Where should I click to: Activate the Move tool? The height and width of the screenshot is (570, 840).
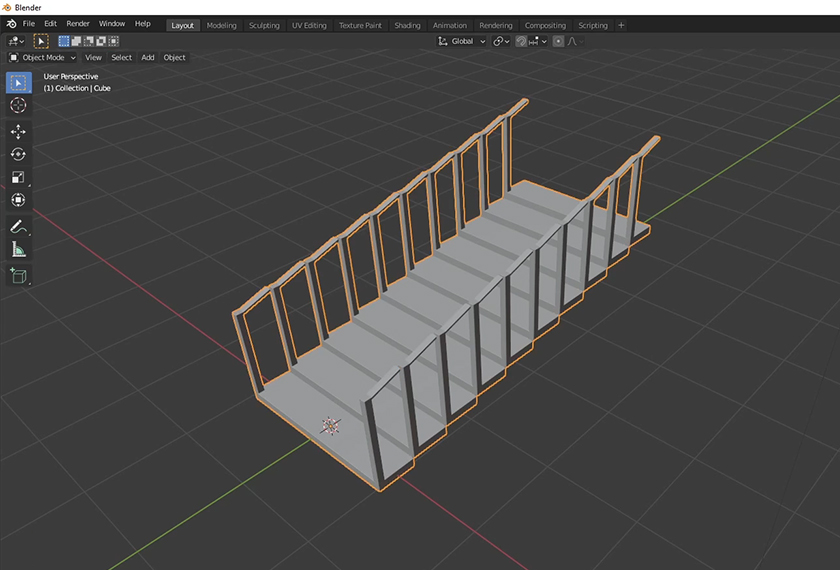pyautogui.click(x=18, y=132)
